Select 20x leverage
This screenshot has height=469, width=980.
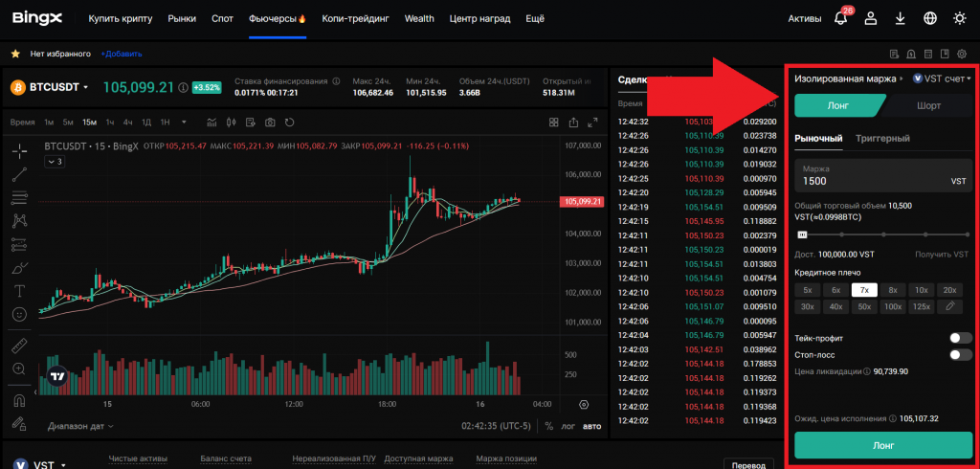pos(950,289)
